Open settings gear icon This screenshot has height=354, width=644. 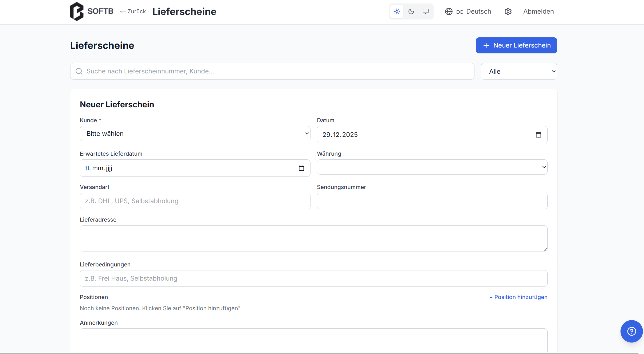pyautogui.click(x=508, y=11)
